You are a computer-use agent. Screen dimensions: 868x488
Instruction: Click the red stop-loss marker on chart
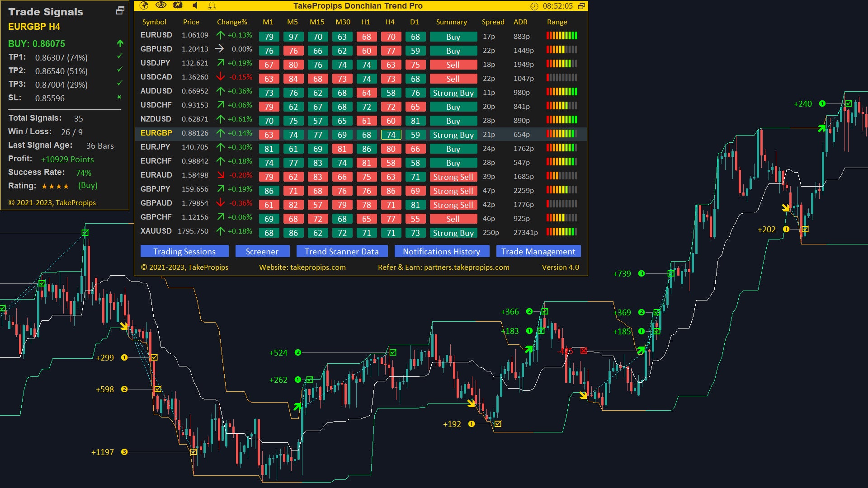584,351
